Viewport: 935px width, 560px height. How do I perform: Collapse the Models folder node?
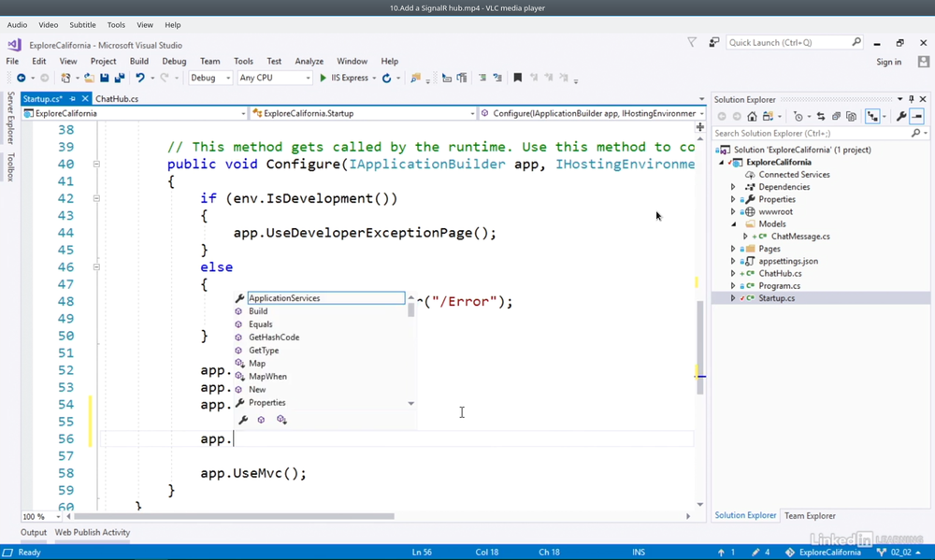[733, 224]
